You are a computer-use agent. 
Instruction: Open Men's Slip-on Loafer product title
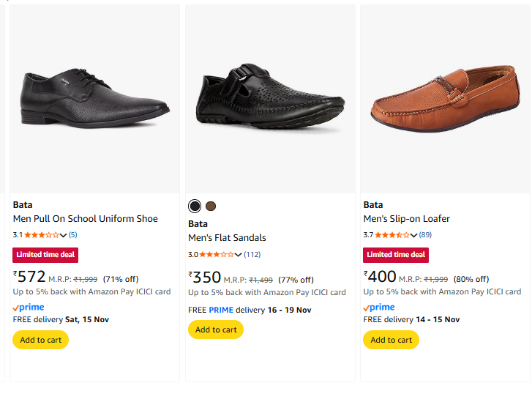[407, 219]
